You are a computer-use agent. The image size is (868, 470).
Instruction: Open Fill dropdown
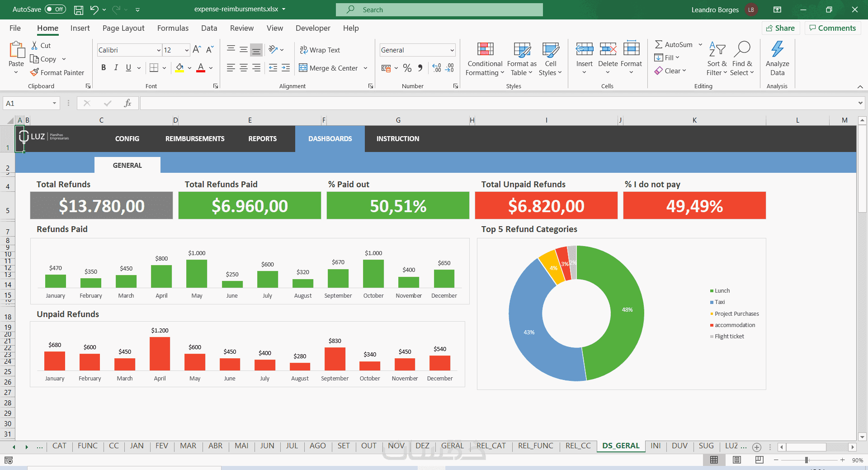[667, 57]
